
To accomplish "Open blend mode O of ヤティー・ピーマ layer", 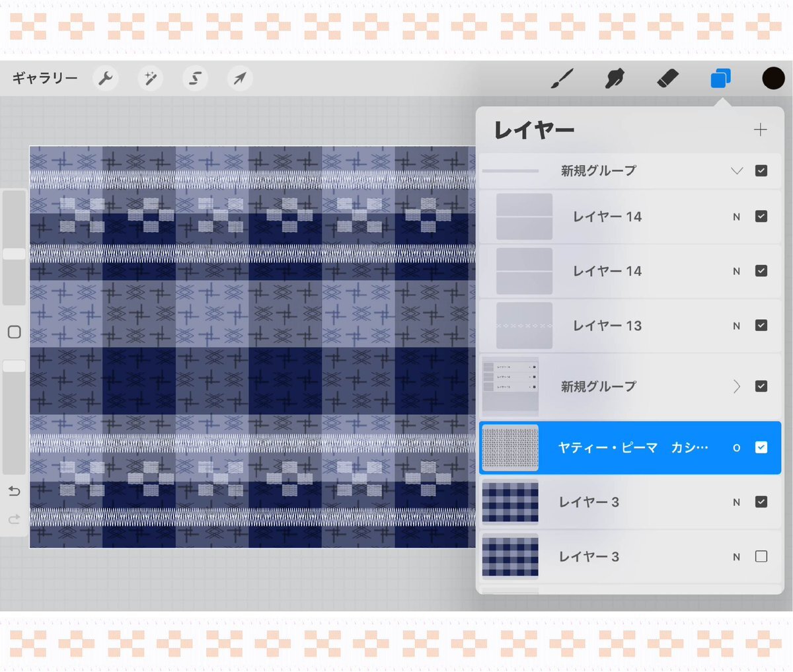I will [737, 448].
